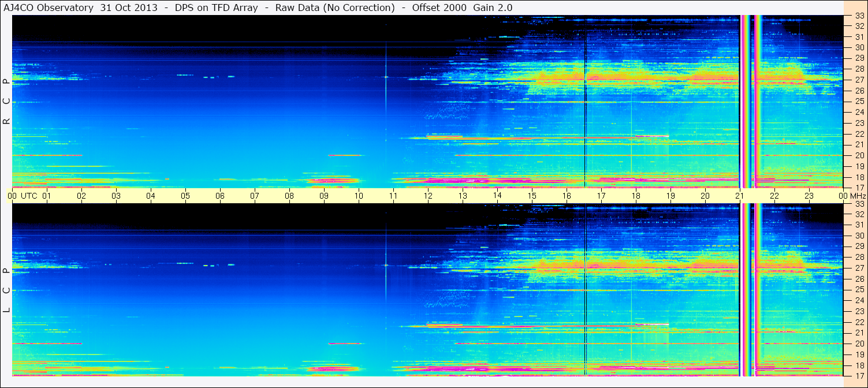The height and width of the screenshot is (388, 868).
Task: Select 30 MHz tick of the RCP panel
Action: (x=859, y=47)
